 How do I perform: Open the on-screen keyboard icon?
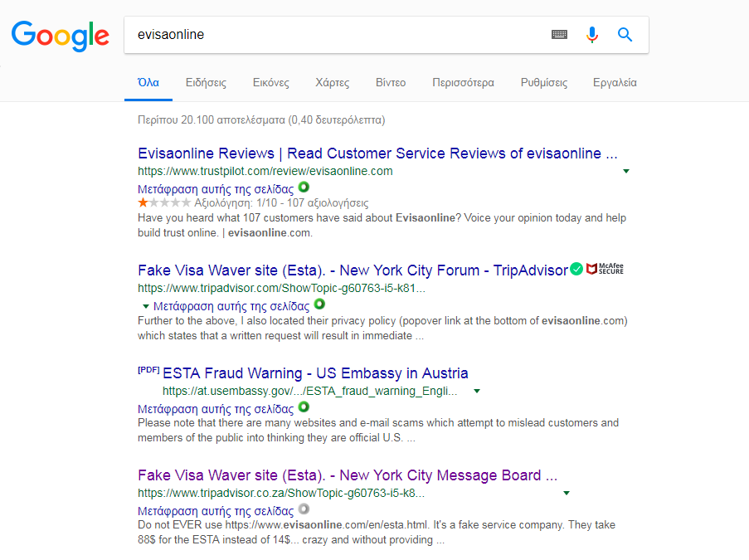click(559, 34)
